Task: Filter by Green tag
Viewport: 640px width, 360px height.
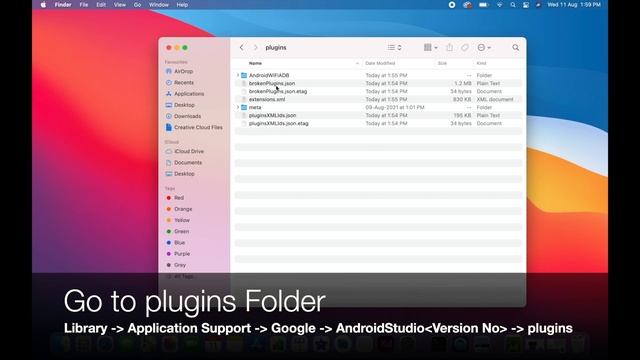Action: click(x=181, y=231)
